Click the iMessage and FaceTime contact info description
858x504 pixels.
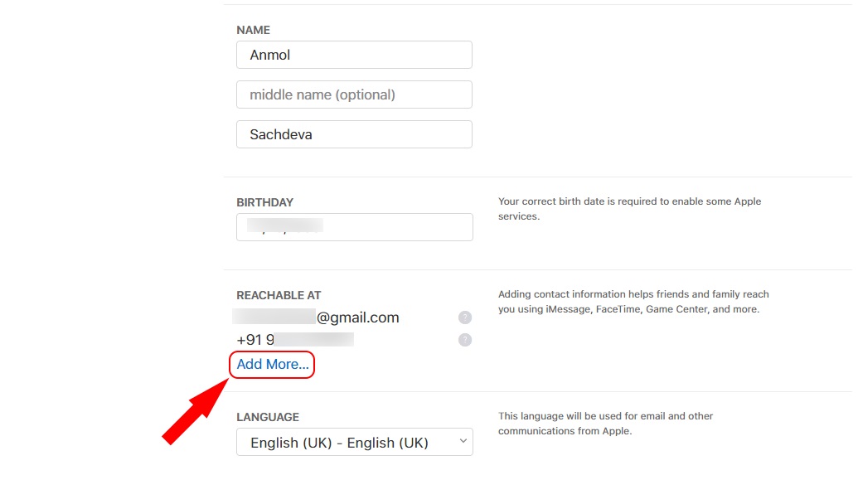click(x=633, y=302)
